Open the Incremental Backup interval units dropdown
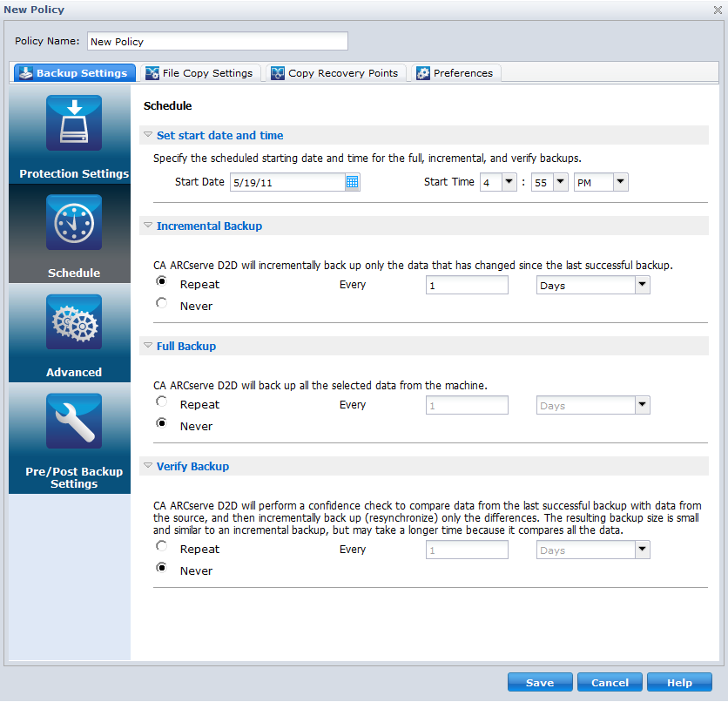The width and height of the screenshot is (728, 702). pos(642,284)
